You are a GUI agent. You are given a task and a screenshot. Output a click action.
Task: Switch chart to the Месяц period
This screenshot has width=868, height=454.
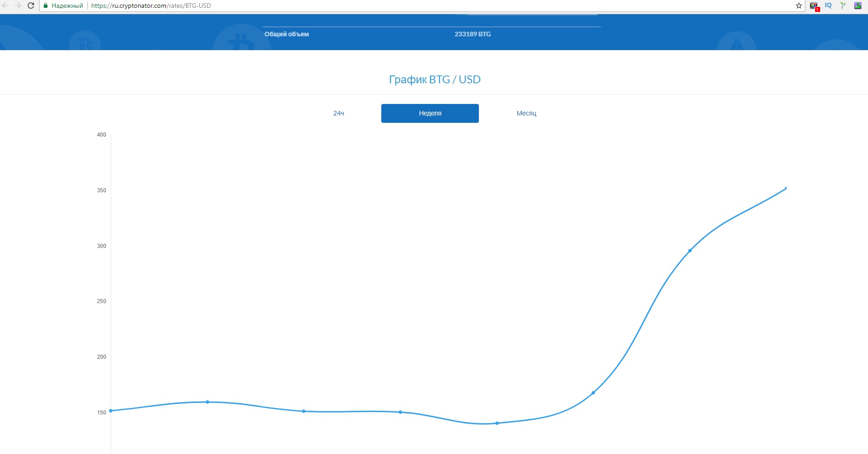[526, 113]
